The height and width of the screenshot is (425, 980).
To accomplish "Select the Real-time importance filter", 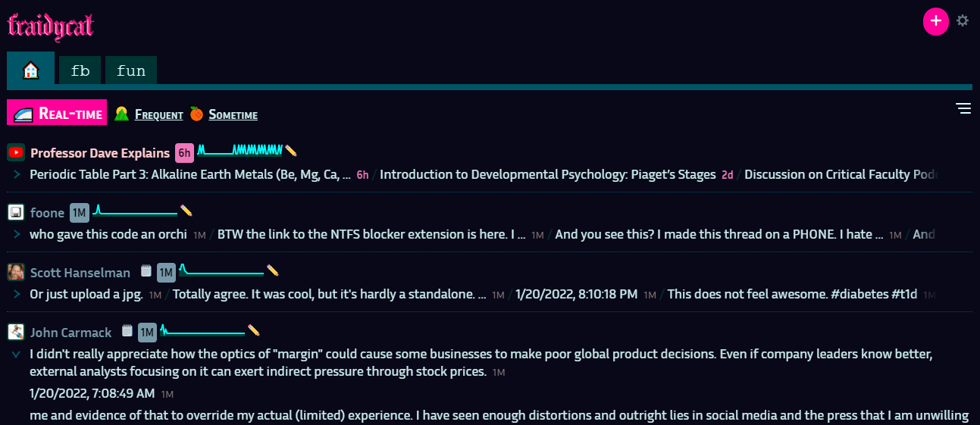I will pyautogui.click(x=58, y=114).
